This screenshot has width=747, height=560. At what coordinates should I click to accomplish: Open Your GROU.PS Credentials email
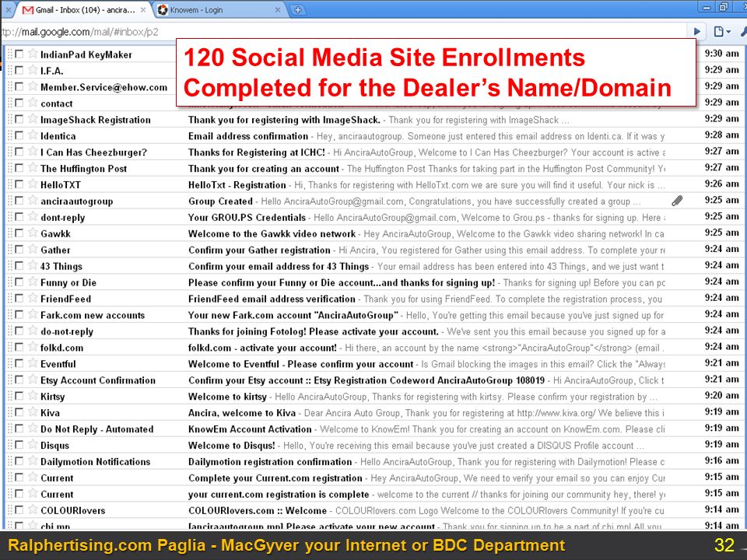point(247,218)
